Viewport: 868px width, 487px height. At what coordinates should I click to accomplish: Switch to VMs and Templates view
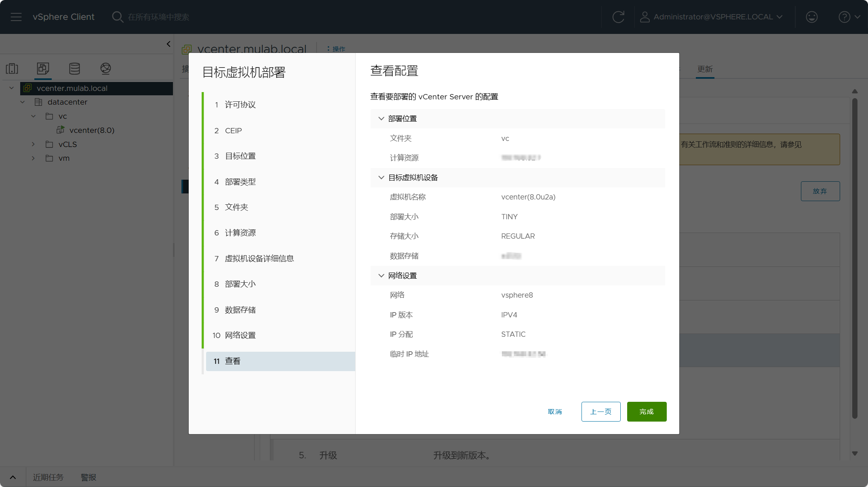point(43,69)
